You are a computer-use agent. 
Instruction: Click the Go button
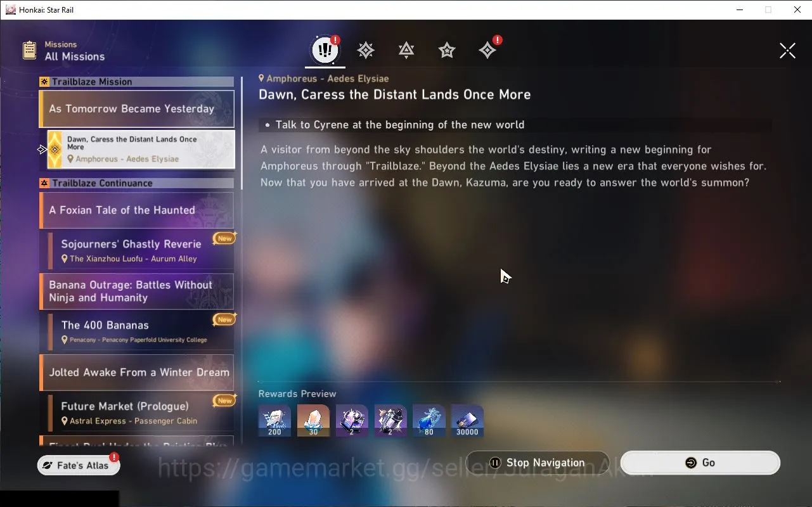point(700,463)
